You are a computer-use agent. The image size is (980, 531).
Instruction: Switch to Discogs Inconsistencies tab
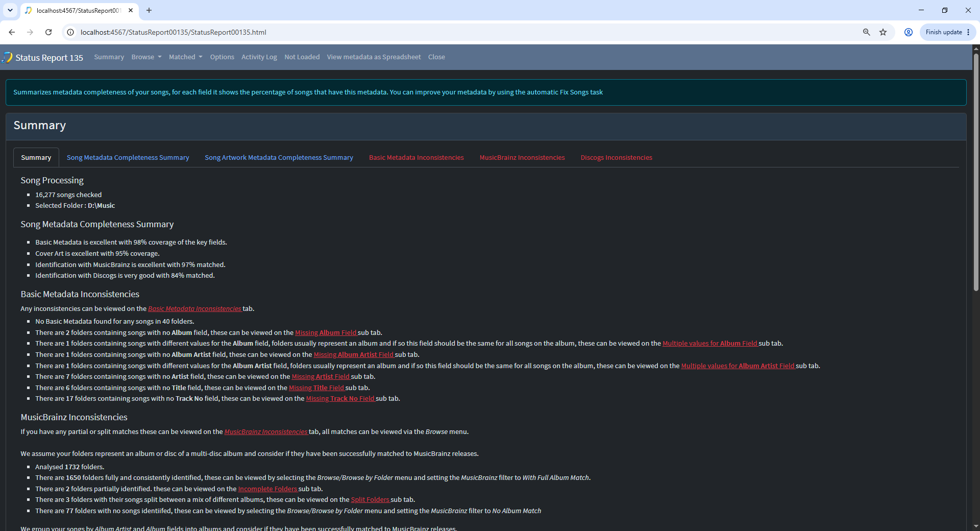617,158
